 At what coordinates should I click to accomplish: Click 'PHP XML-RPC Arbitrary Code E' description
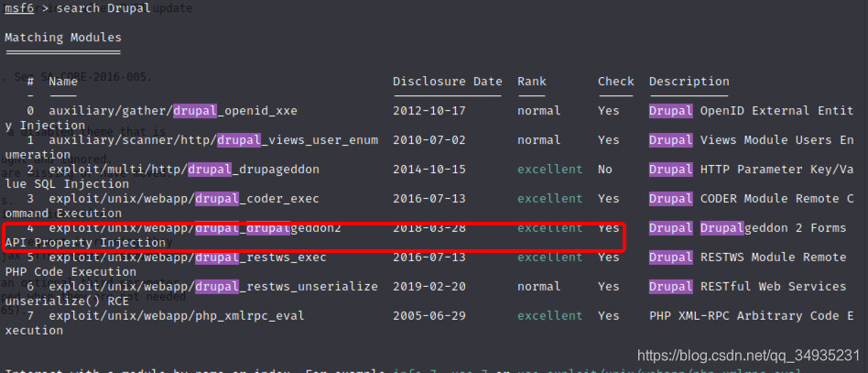coord(751,316)
